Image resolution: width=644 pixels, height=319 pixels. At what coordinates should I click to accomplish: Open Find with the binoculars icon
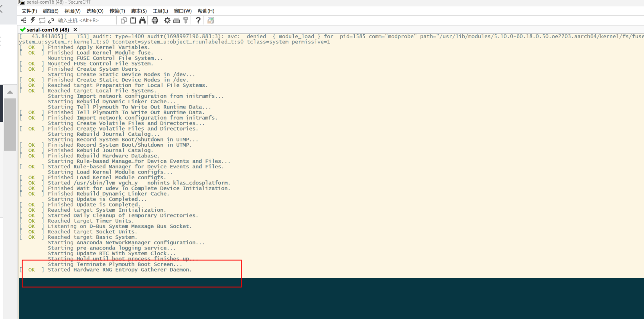pos(142,20)
